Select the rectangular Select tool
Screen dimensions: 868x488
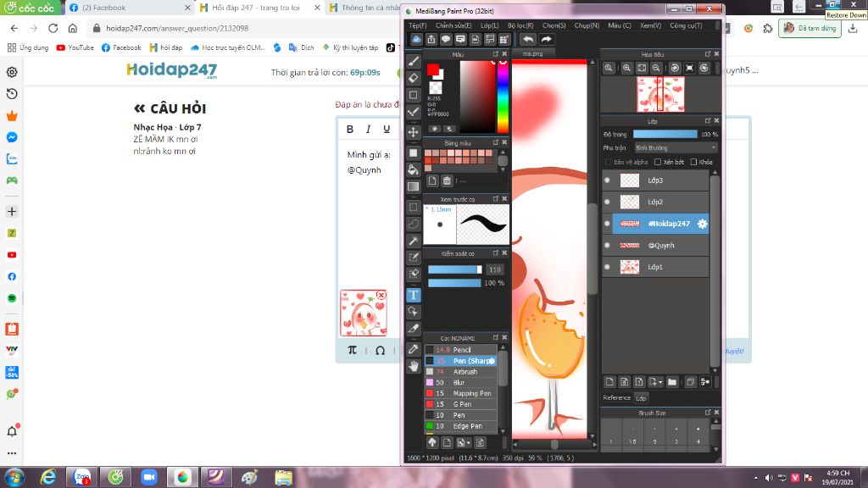click(414, 208)
